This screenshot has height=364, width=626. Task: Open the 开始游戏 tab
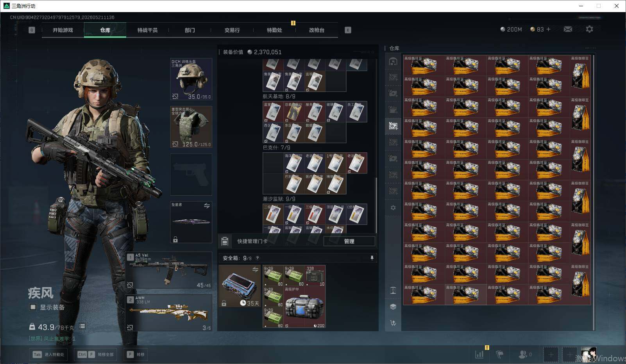coord(63,30)
